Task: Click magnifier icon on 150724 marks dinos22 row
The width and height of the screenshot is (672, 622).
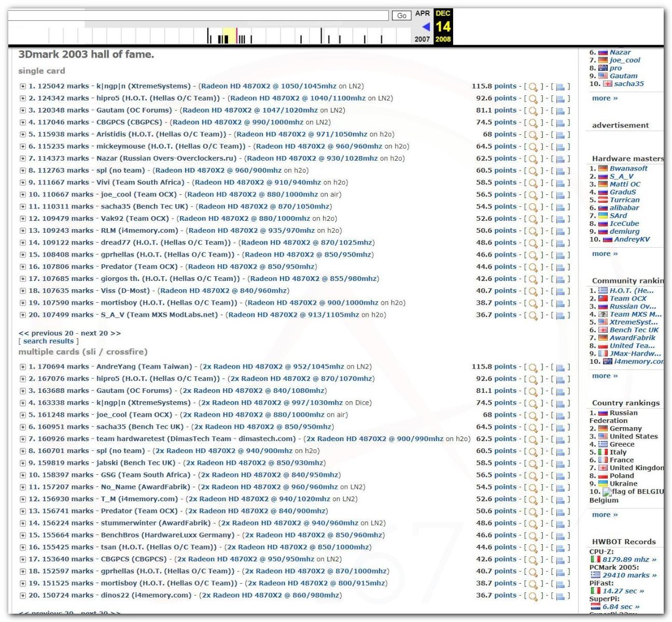Action: (533, 596)
